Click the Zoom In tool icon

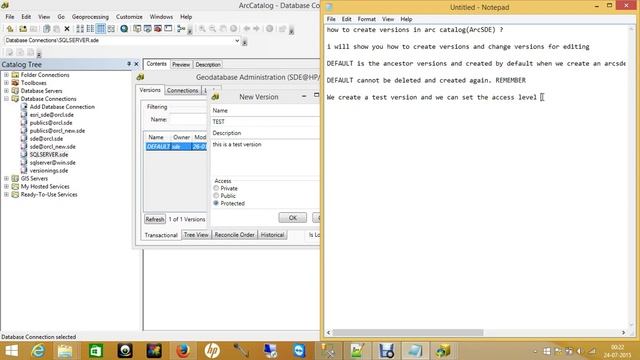click(x=202, y=29)
